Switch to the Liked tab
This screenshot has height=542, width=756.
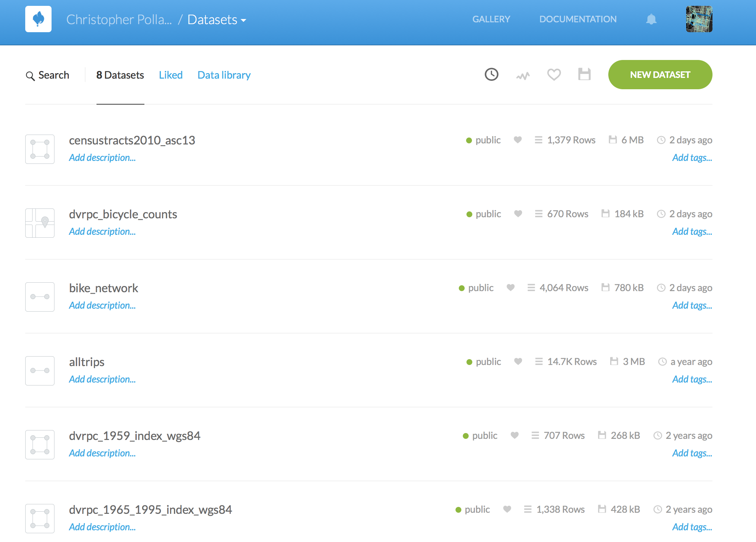point(171,75)
